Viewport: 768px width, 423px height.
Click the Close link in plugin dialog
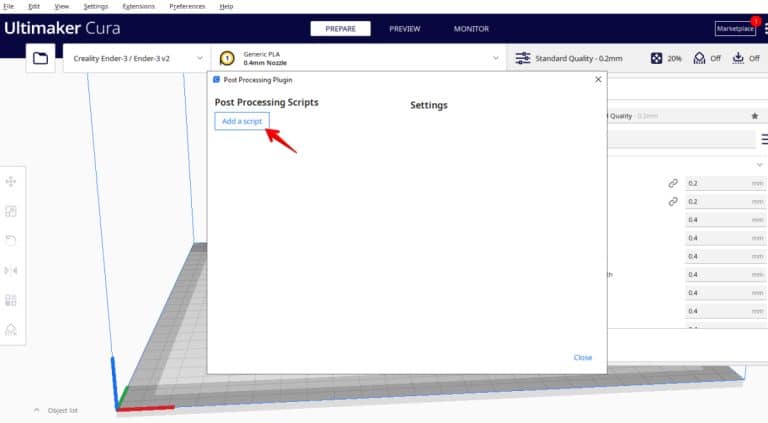(583, 357)
